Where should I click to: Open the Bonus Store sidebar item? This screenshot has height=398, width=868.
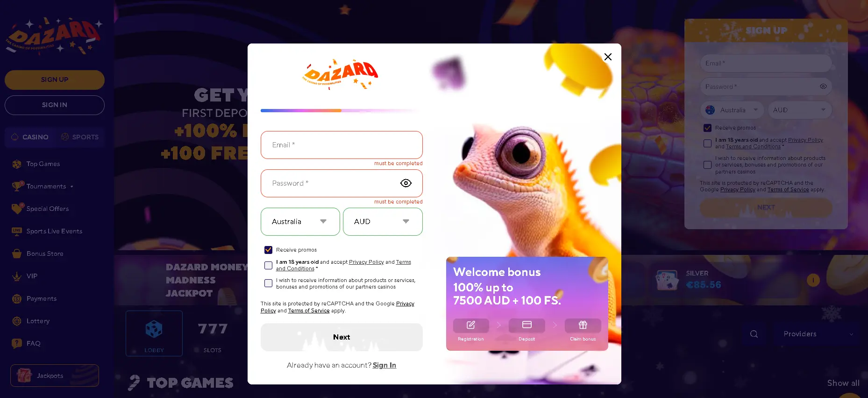[x=45, y=254]
